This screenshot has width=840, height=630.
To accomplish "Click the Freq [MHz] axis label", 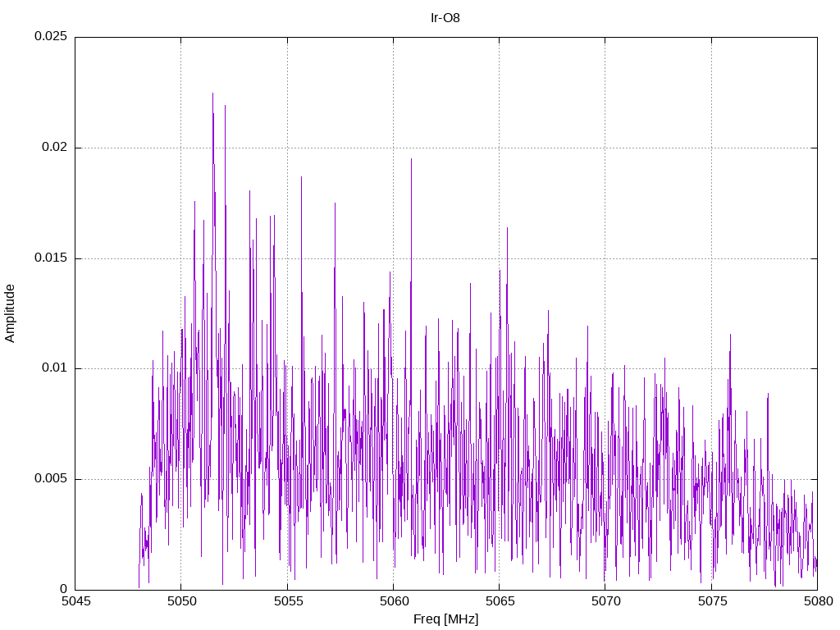I will coord(445,619).
